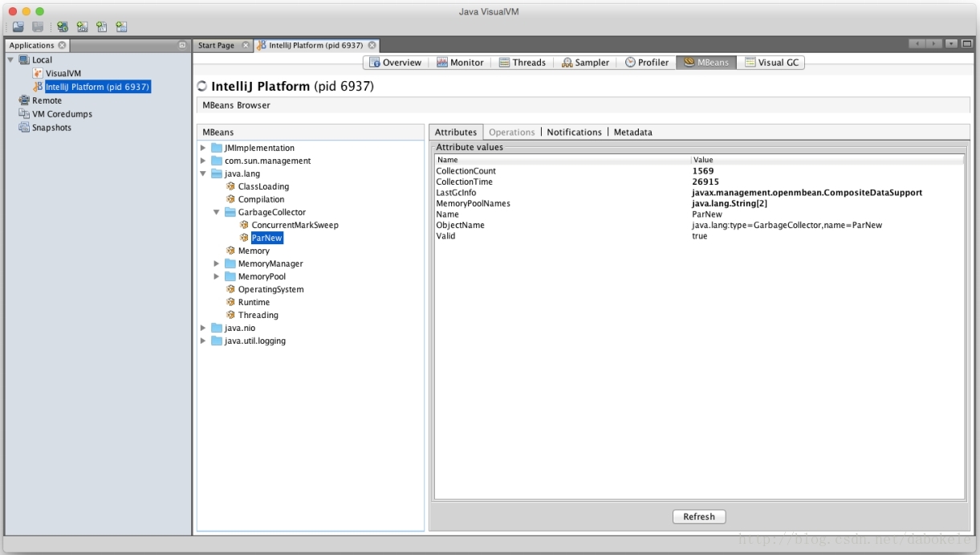Click the java.util.logging folder icon
This screenshot has height=555, width=980.
point(217,341)
